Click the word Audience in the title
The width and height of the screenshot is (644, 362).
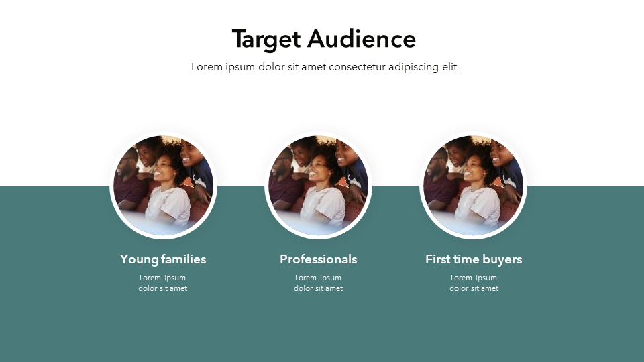click(362, 39)
